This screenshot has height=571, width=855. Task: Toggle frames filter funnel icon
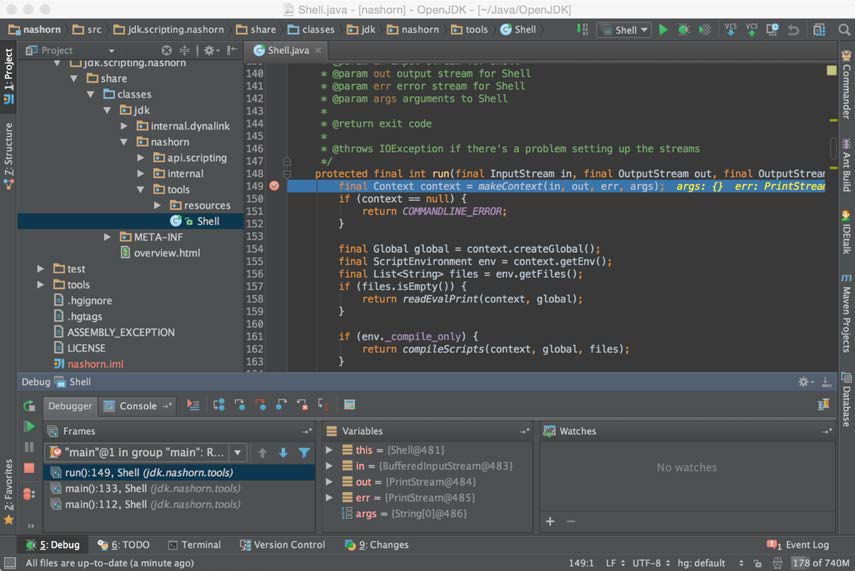click(304, 453)
